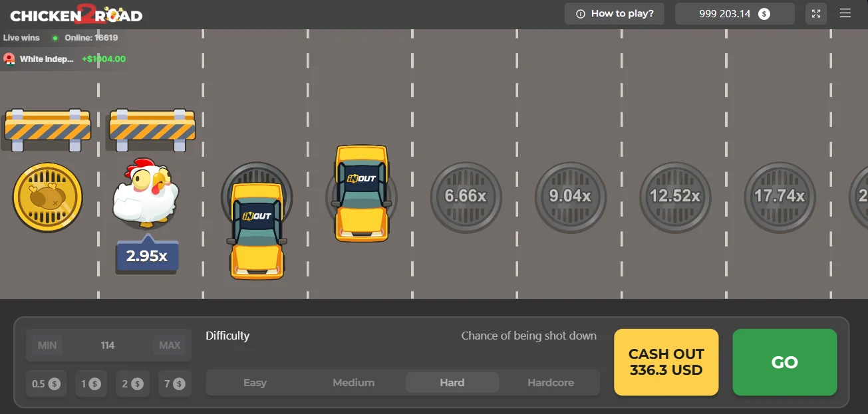Cash out 336.3 USD
The width and height of the screenshot is (868, 414).
[x=666, y=362]
